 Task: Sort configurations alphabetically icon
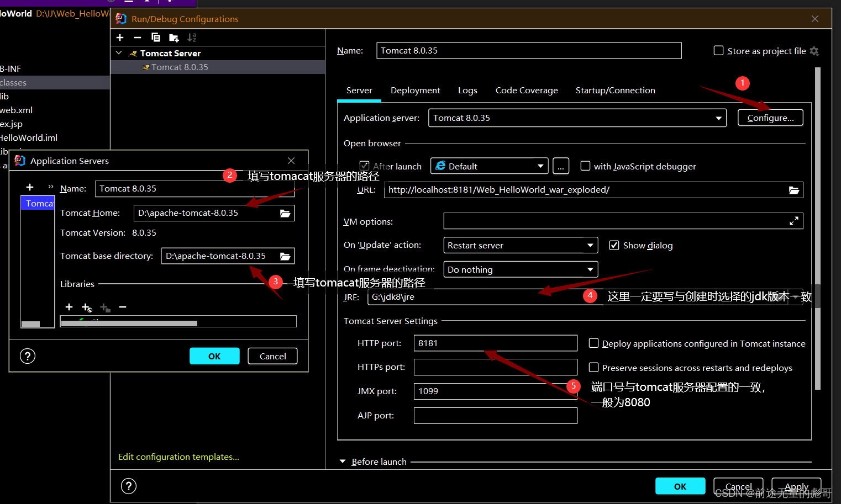pos(192,38)
